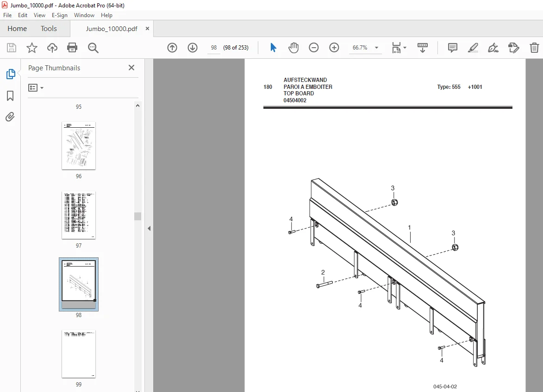This screenshot has width=543, height=392.
Task: Click the page number field showing 98
Action: [x=214, y=48]
